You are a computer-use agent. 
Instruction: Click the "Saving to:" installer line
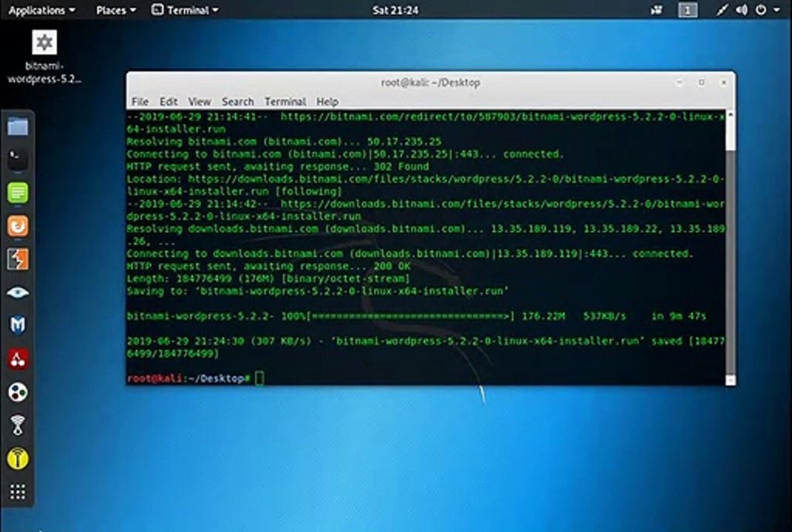tap(318, 291)
